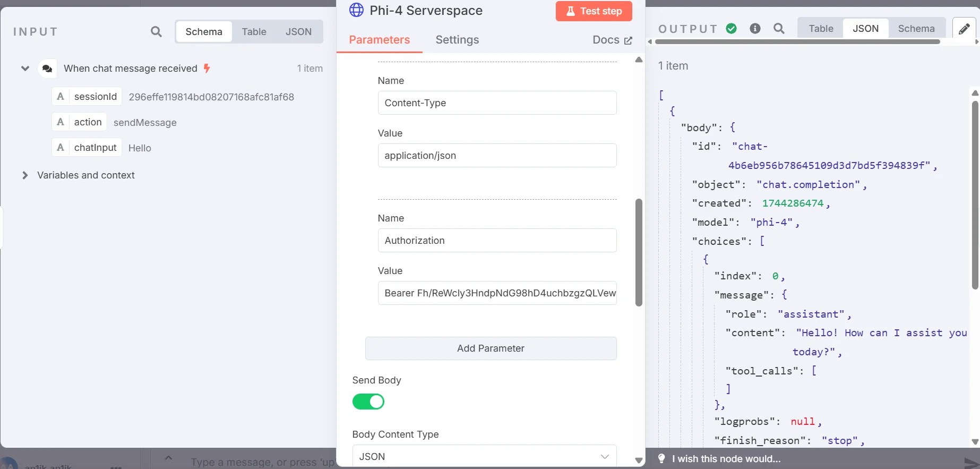Click the lightbulb feedback icon
The image size is (980, 469).
(661, 458)
